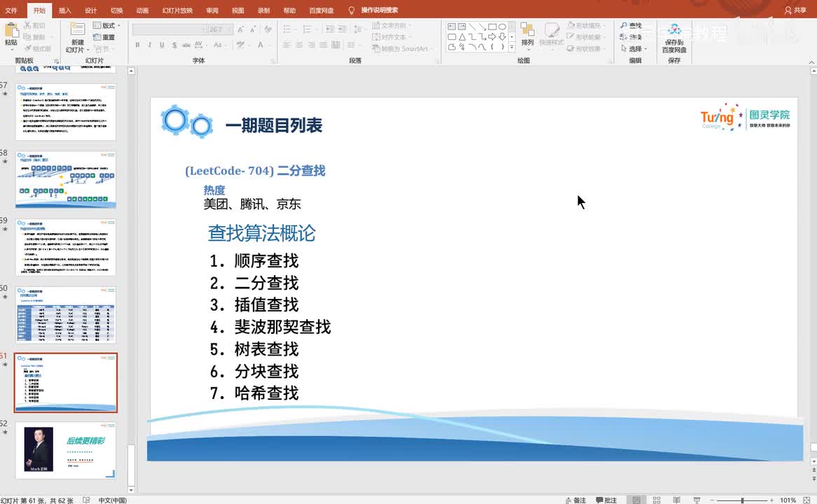Click the Increase Indent icon
The height and width of the screenshot is (504, 817).
[343, 29]
